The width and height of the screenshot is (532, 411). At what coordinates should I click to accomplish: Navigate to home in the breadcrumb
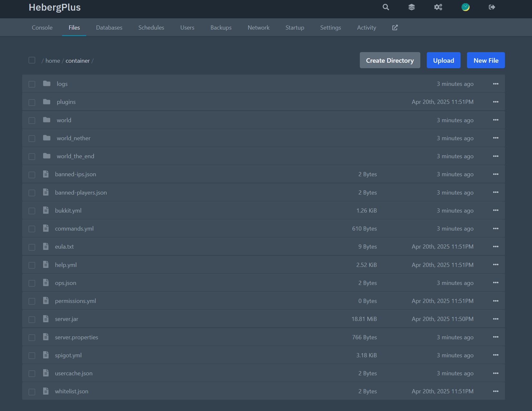[53, 61]
